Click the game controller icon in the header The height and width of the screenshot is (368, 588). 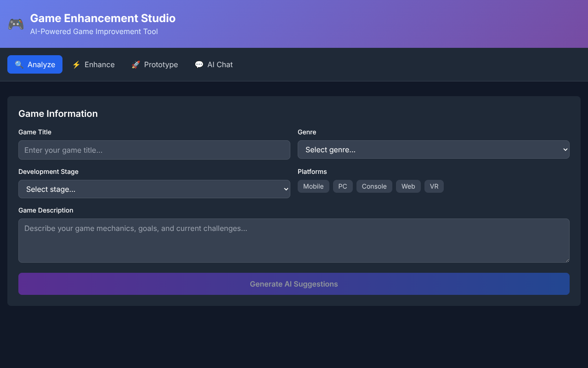coord(15,24)
